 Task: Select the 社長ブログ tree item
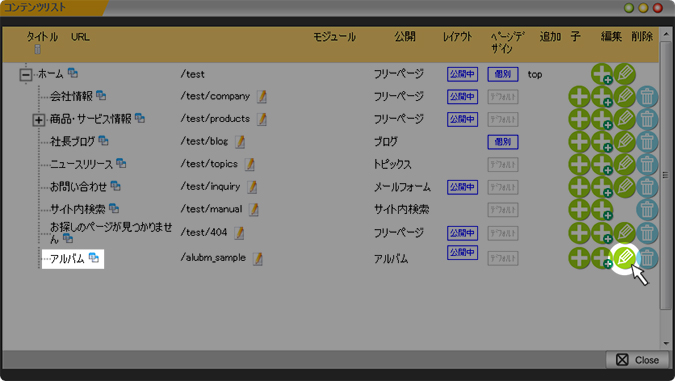72,141
